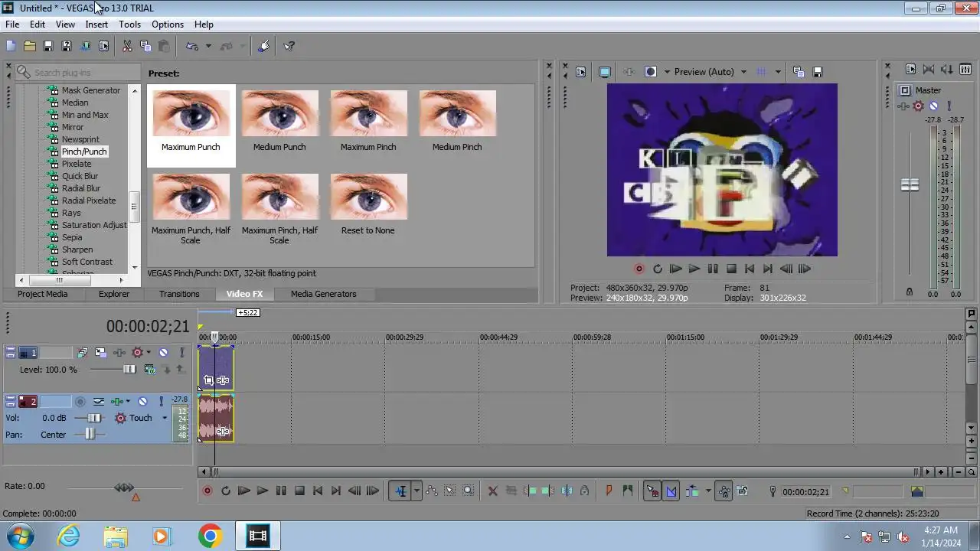
Task: Save snapshot to file icon in preview
Action: [818, 72]
